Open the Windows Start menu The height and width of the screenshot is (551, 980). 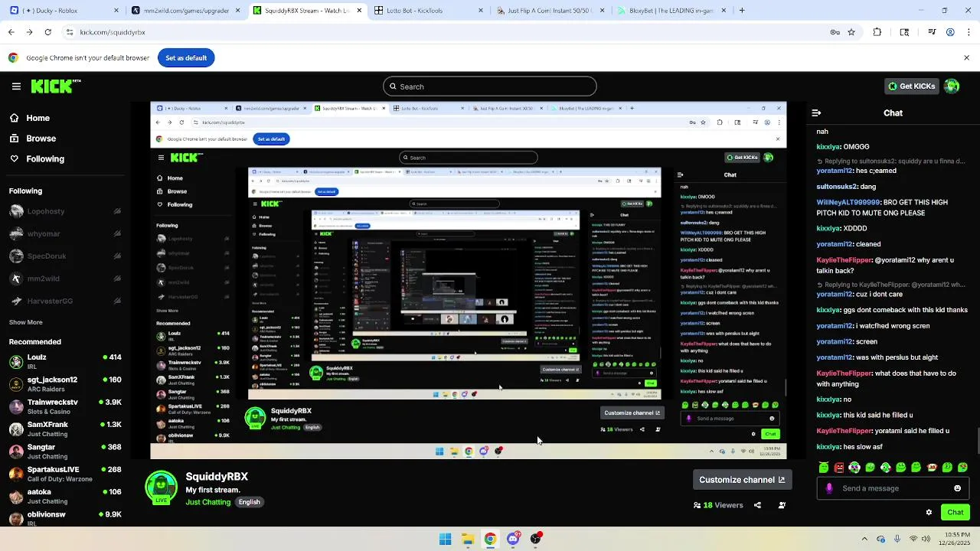pyautogui.click(x=445, y=539)
